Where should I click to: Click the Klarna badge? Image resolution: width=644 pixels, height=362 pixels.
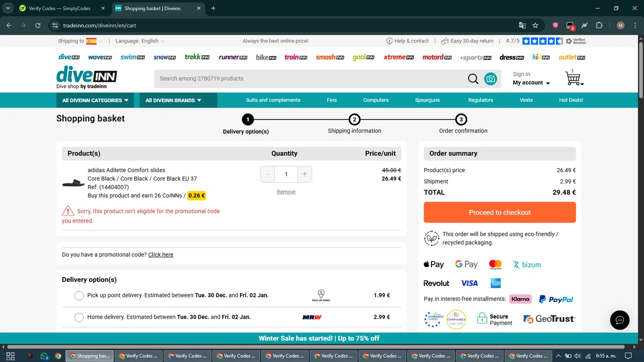click(520, 299)
